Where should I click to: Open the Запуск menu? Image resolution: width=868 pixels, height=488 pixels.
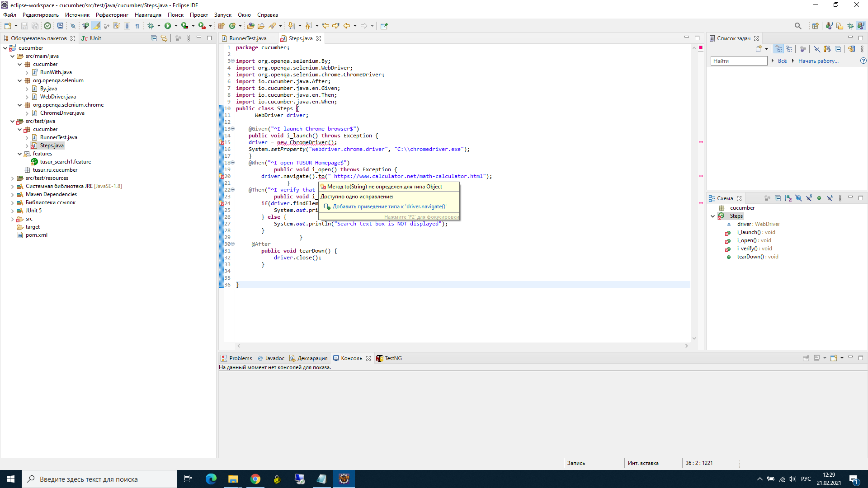[x=222, y=15]
